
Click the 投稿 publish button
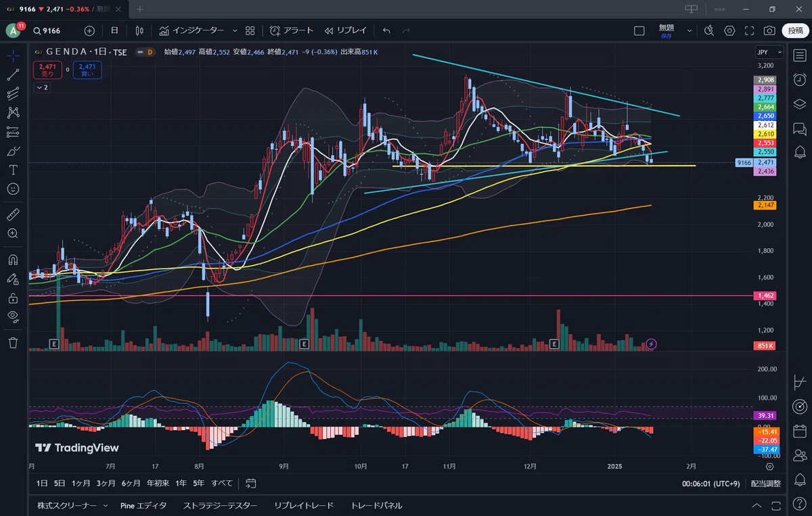[796, 30]
